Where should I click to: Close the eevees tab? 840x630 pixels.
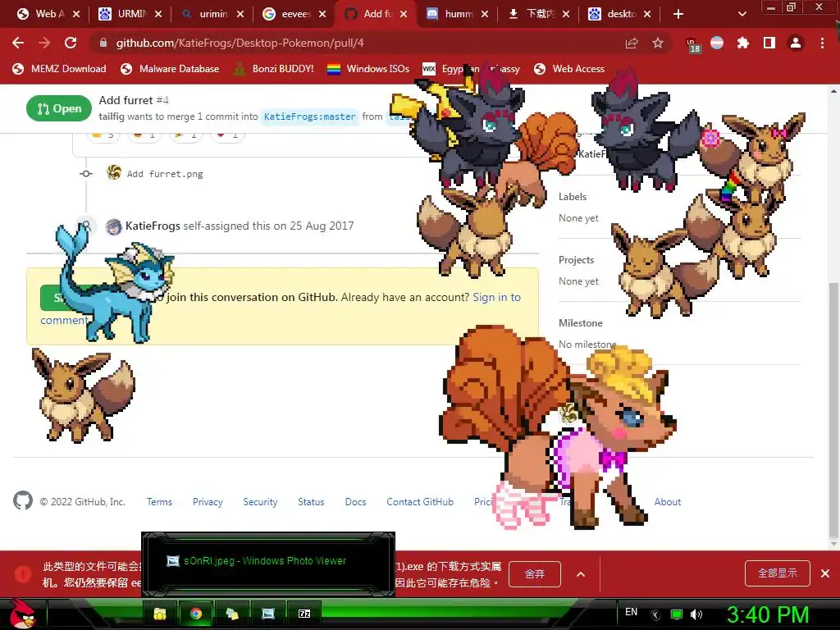click(x=322, y=14)
